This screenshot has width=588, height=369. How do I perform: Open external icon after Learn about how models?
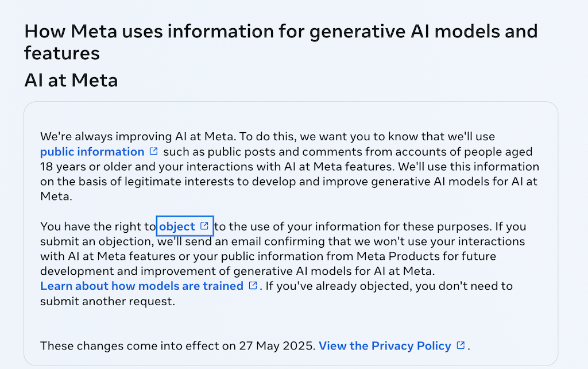253,286
